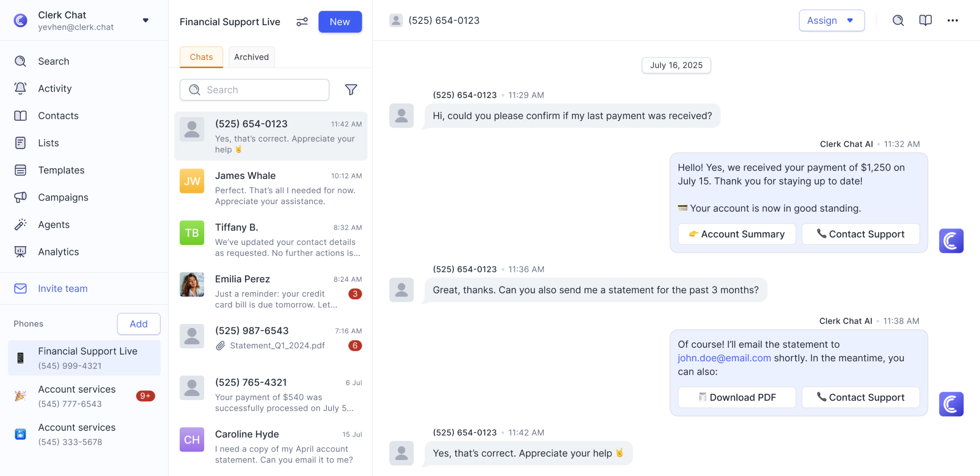Viewport: 980px width, 476px height.
Task: Open conversation search in the chat header
Action: 898,20
